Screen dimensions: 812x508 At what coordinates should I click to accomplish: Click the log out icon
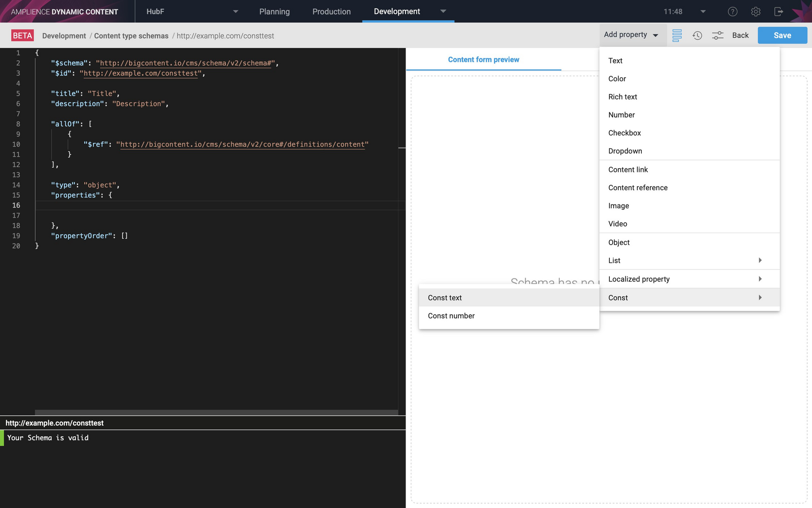778,12
